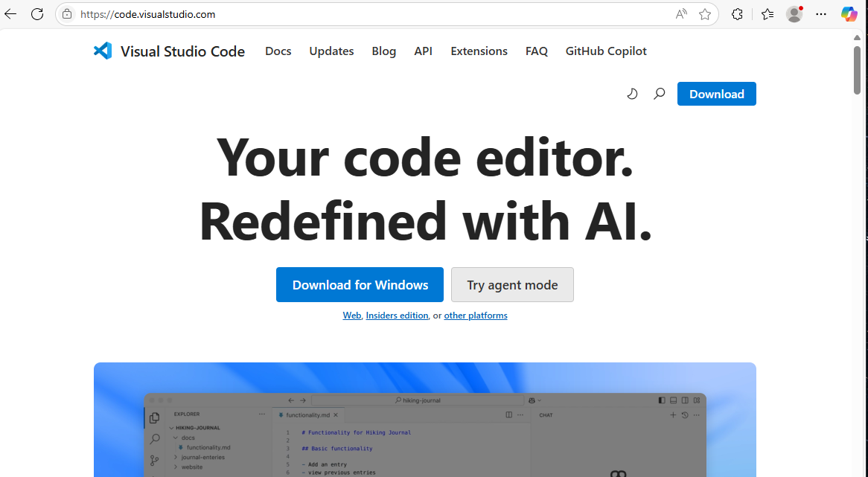The width and height of the screenshot is (868, 477).
Task: Open the browser Settings and more menu
Action: [821, 14]
